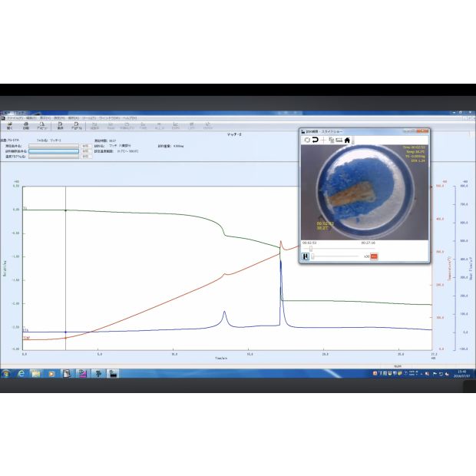The width and height of the screenshot is (476, 476).
Task: Click the browse button beside measurement condition field
Action: coord(85,145)
